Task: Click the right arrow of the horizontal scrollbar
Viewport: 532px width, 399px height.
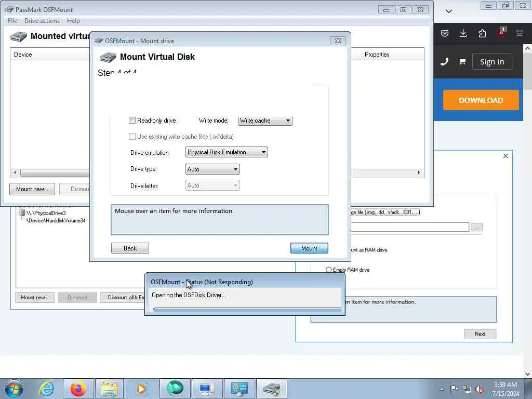Action: point(419,172)
